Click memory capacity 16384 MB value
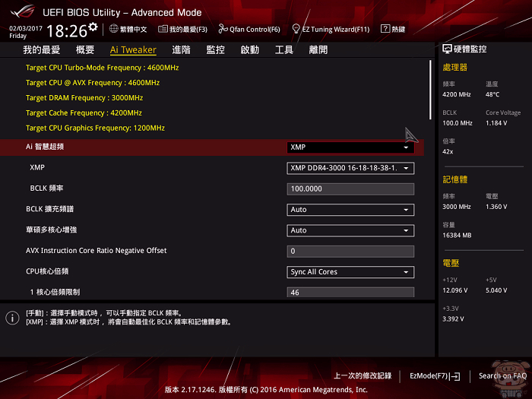 (x=457, y=235)
